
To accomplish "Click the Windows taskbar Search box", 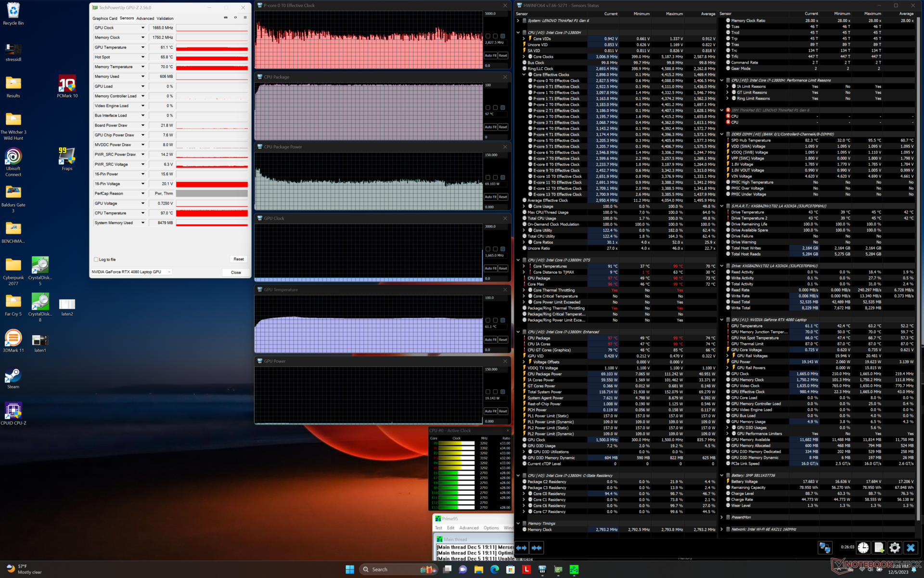I will [x=380, y=569].
